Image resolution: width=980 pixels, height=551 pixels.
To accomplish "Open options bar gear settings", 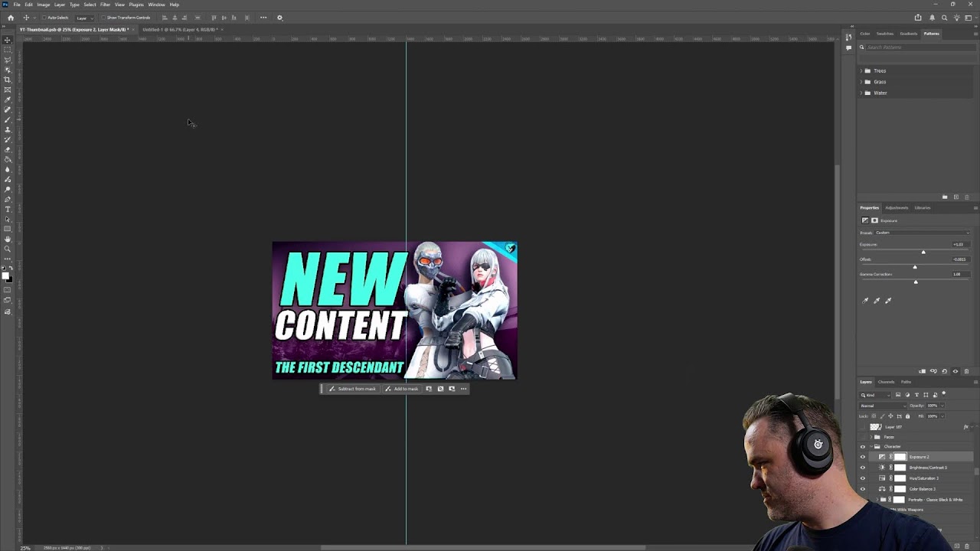I will pos(279,18).
